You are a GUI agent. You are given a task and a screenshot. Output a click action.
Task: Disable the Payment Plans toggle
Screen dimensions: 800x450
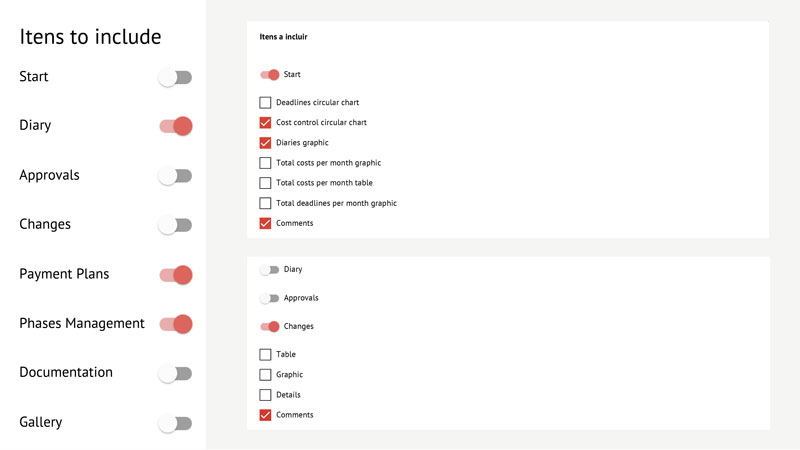175,274
